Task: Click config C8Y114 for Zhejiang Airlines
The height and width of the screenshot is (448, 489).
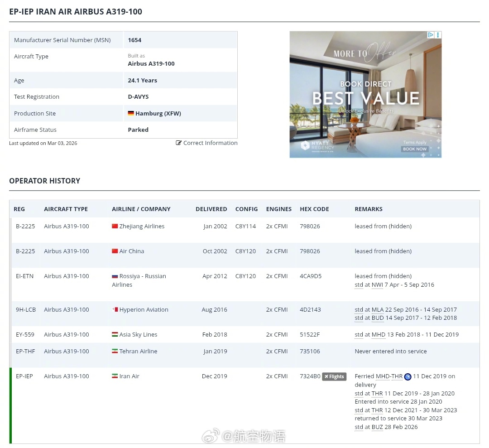Action: 245,226
